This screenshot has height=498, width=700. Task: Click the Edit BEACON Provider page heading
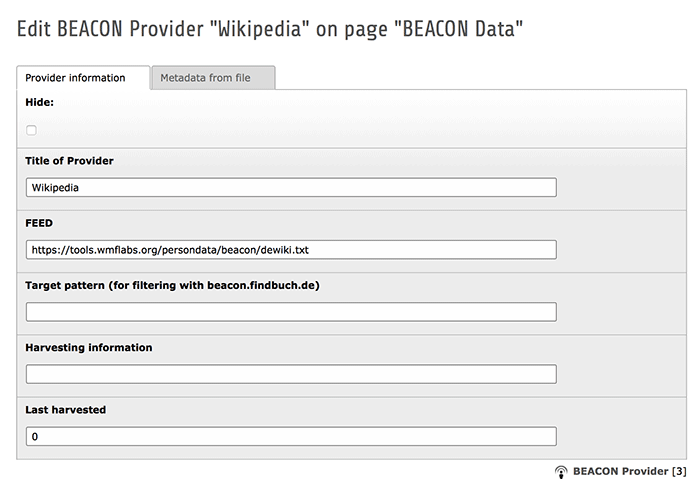click(x=270, y=29)
